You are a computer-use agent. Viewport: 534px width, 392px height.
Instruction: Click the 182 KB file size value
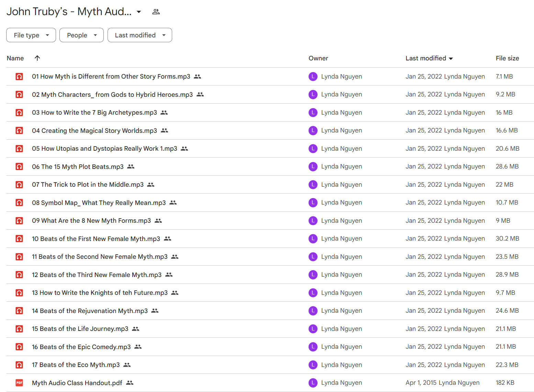pos(505,383)
